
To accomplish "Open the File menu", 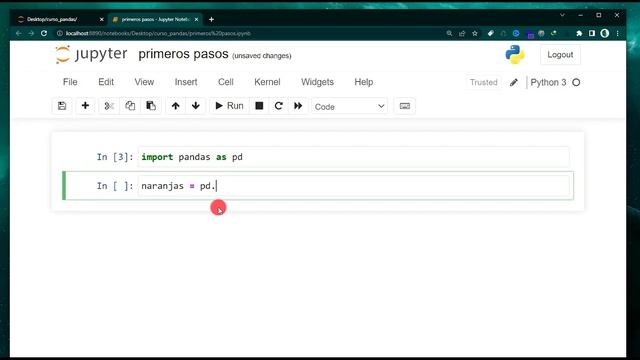I will tap(70, 82).
